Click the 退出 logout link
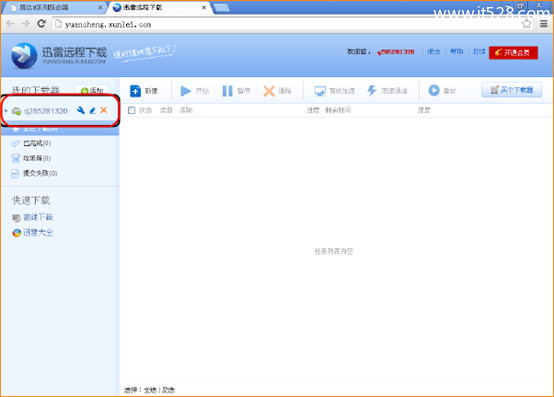This screenshot has height=397, width=554. 434,52
